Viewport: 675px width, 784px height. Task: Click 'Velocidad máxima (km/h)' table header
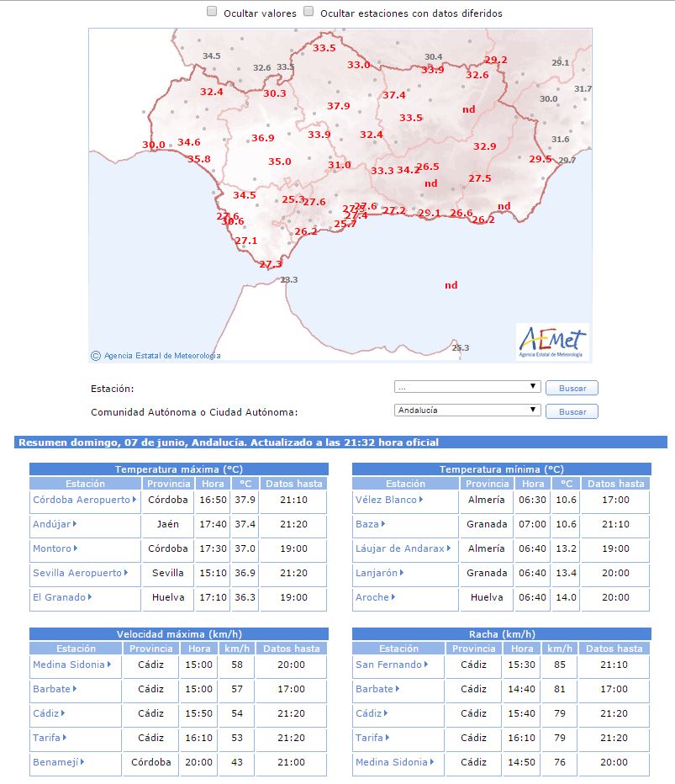pyautogui.click(x=179, y=634)
